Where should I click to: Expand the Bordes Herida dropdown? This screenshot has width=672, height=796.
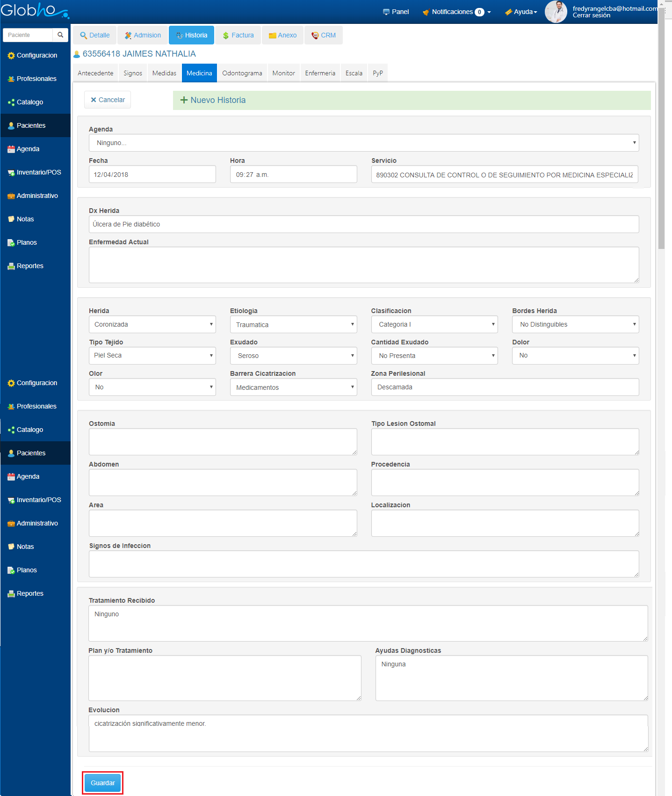point(575,324)
